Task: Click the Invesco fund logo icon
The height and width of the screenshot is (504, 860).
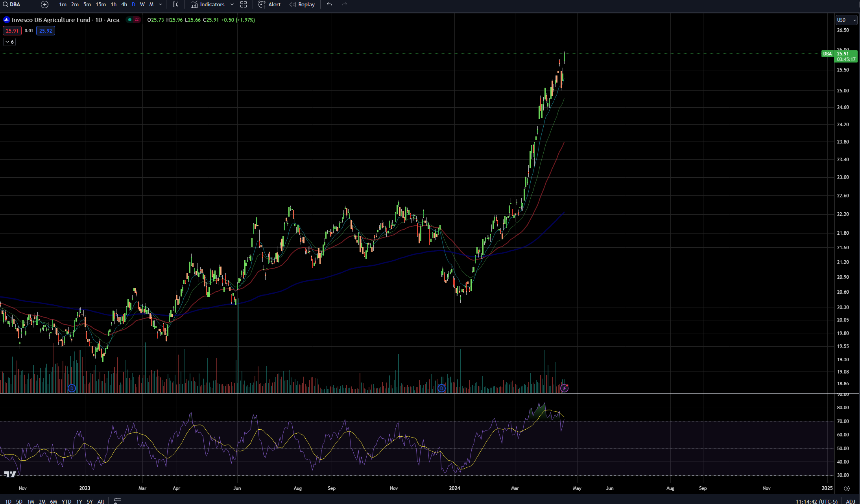Action: point(7,20)
